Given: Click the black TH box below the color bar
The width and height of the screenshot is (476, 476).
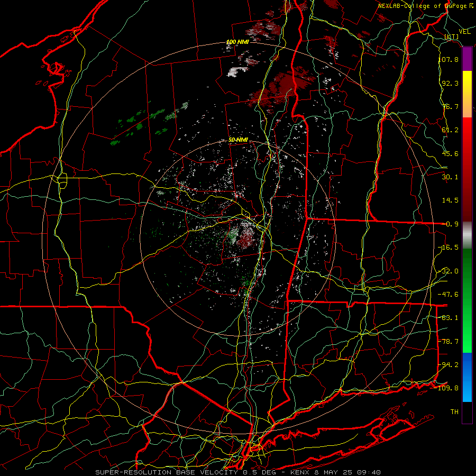Looking at the screenshot, I should point(467,413).
